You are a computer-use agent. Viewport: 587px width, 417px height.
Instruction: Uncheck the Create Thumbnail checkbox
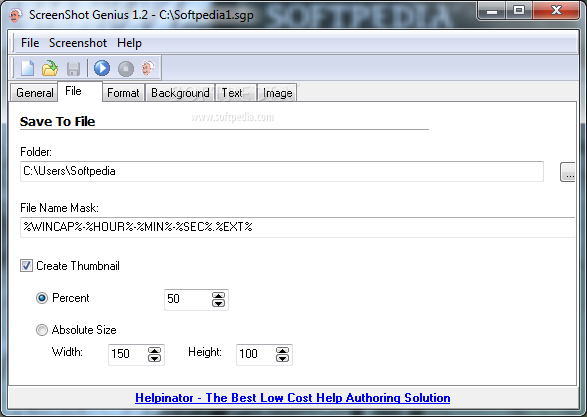tap(26, 266)
